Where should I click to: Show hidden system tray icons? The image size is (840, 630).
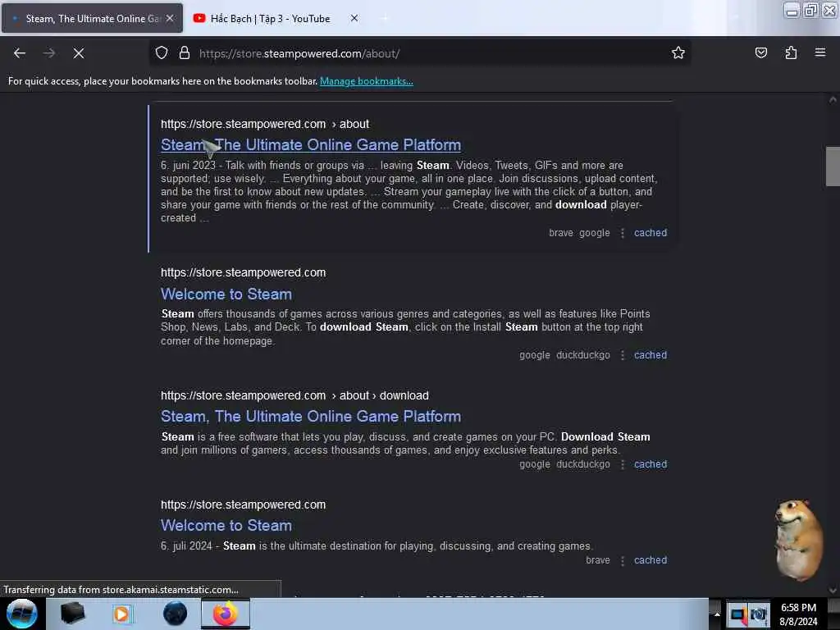717,614
